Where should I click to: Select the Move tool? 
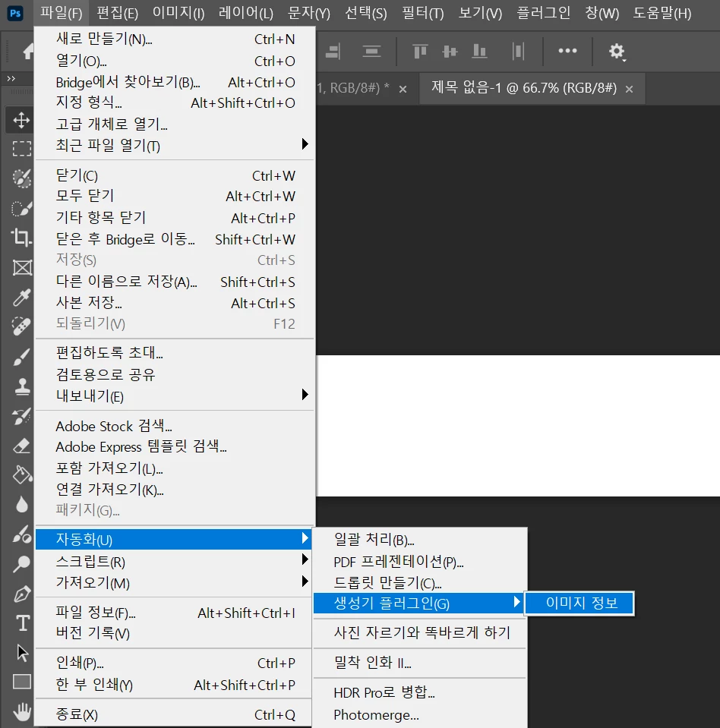pos(21,120)
